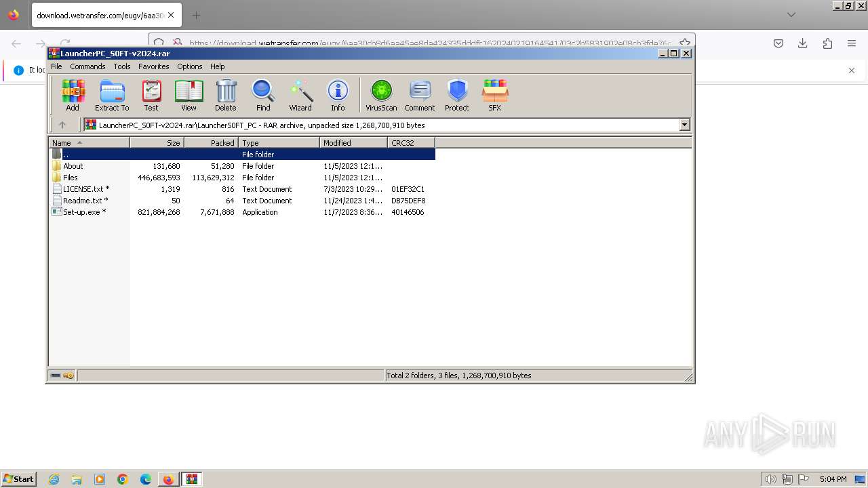Open the Options menu
This screenshot has width=868, height=488.
pos(190,66)
